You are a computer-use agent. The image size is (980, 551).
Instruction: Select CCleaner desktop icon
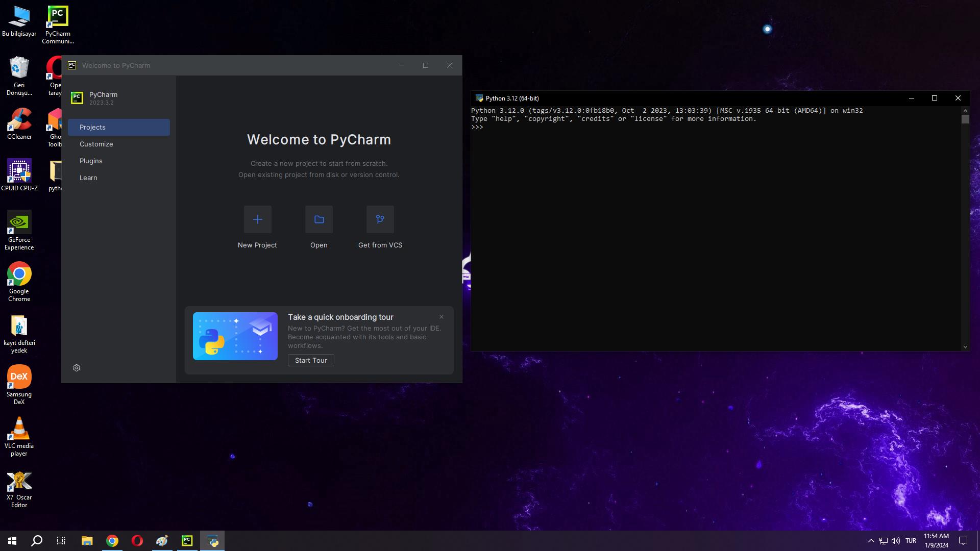[x=19, y=124]
